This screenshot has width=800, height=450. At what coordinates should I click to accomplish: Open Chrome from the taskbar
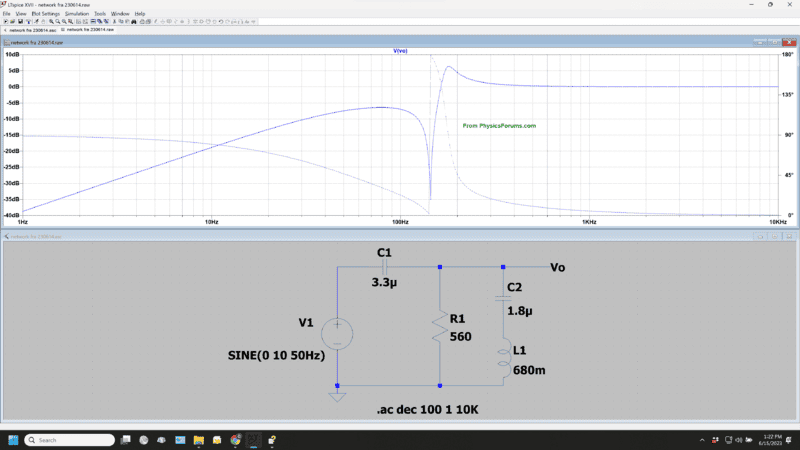[x=235, y=440]
